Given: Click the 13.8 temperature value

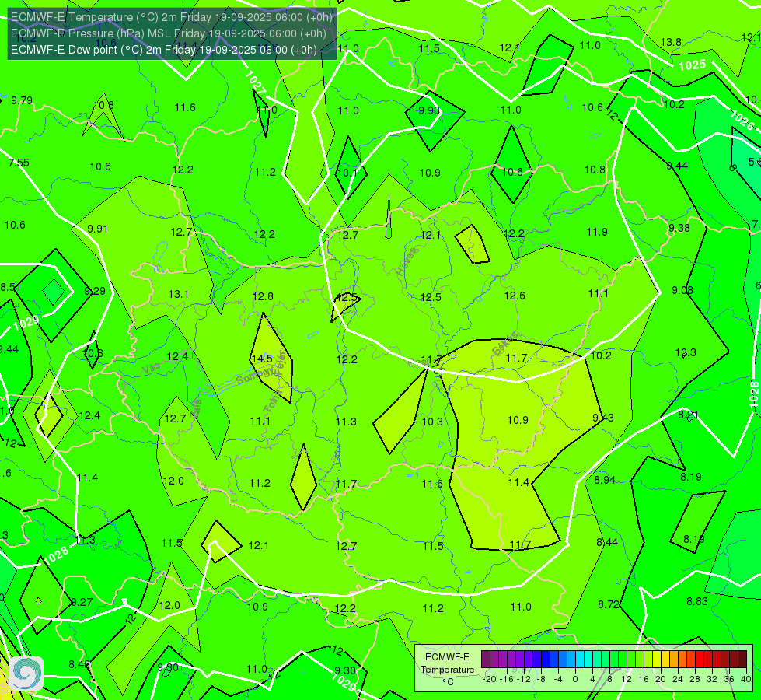Looking at the screenshot, I should click(671, 42).
